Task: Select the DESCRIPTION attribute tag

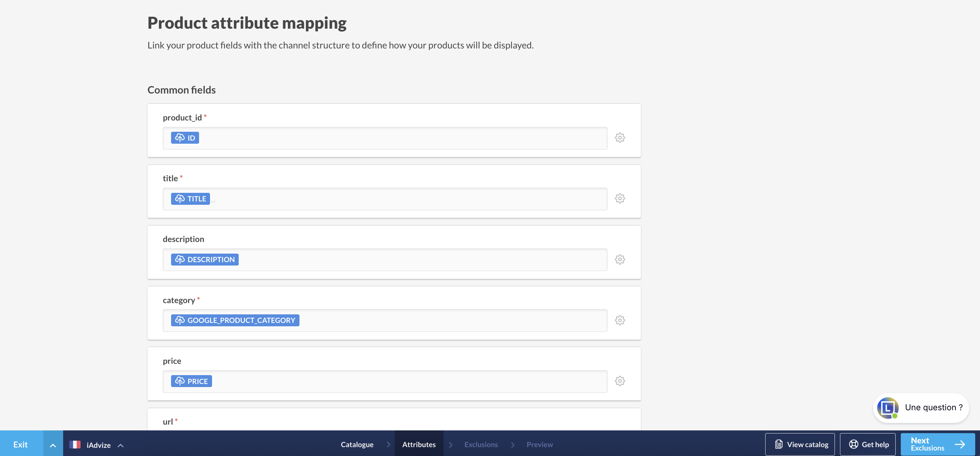Action: (x=205, y=259)
